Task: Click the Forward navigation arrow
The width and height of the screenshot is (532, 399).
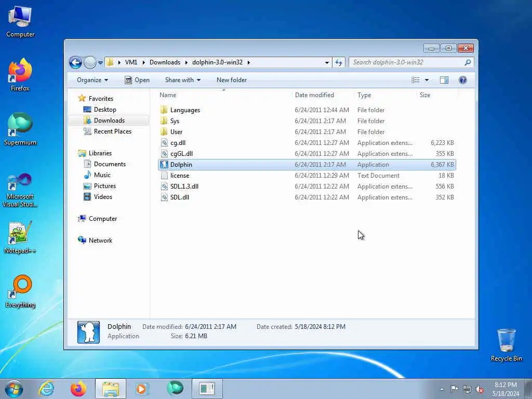Action: pyautogui.click(x=90, y=62)
